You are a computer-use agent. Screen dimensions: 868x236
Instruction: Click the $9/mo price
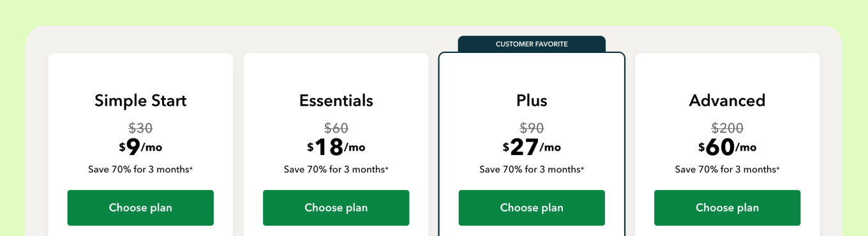tap(140, 147)
